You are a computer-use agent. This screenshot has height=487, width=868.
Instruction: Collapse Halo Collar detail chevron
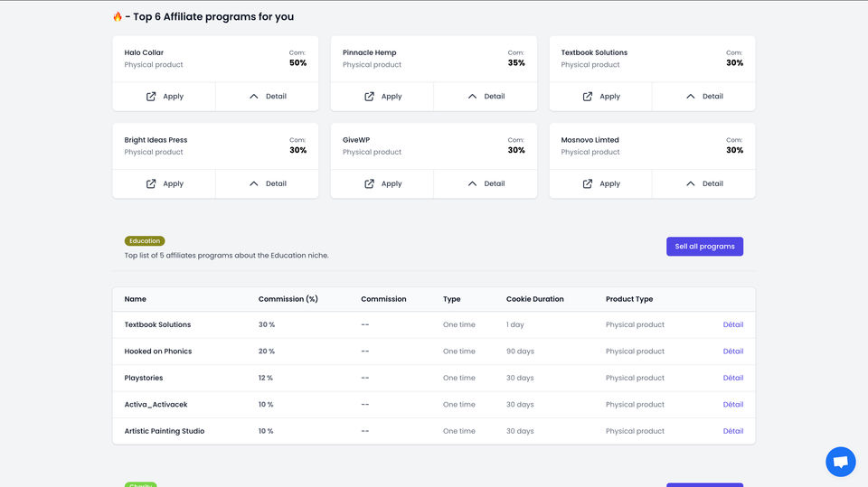tap(253, 97)
